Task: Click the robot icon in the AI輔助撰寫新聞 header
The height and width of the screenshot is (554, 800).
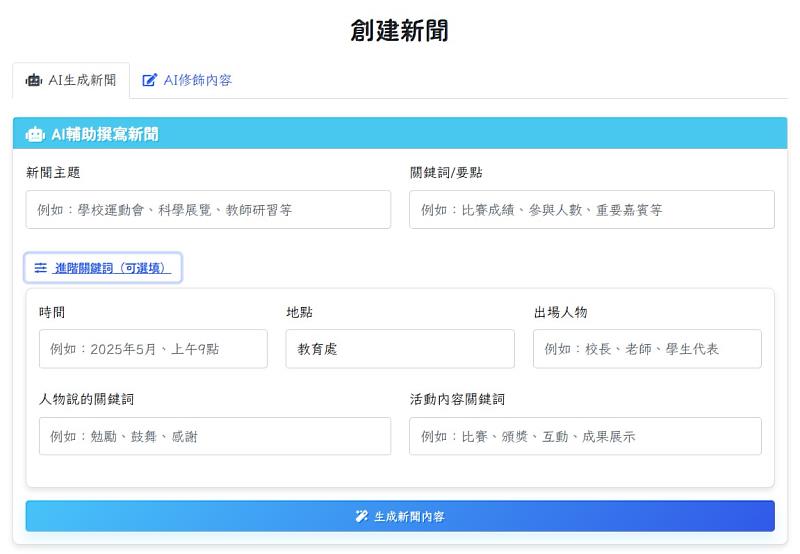Action: 35,134
